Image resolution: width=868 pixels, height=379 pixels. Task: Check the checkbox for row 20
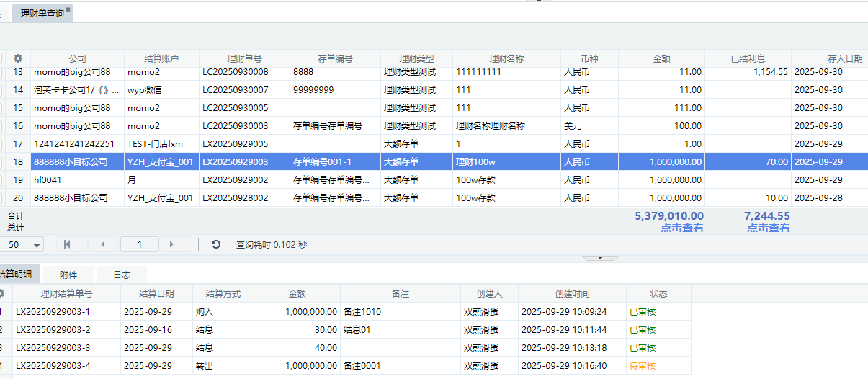click(2, 197)
